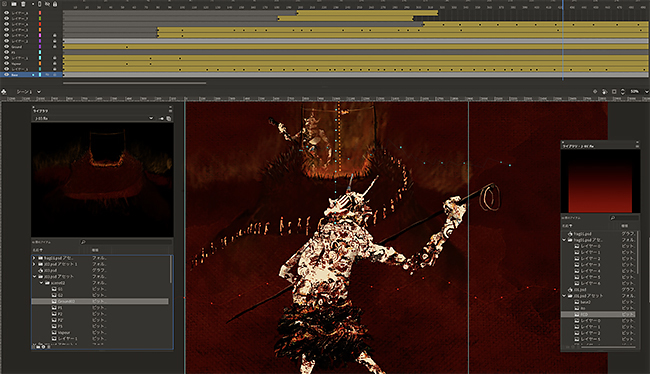
Task: Collapse J01.psd アセット folder in the right library
Action: point(564,296)
